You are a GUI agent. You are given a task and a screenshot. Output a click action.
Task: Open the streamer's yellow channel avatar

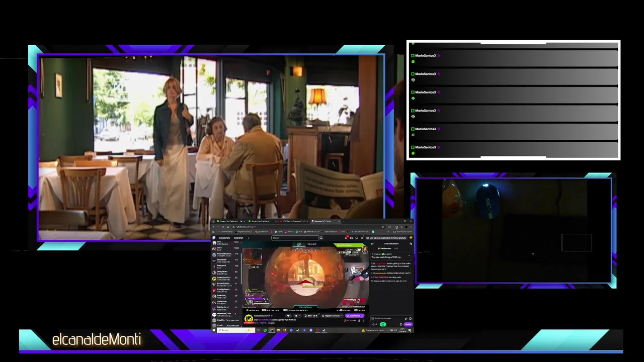249,318
